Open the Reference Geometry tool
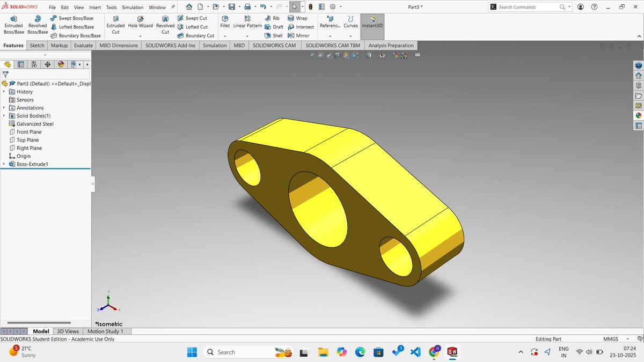The width and height of the screenshot is (644, 362). (330, 21)
